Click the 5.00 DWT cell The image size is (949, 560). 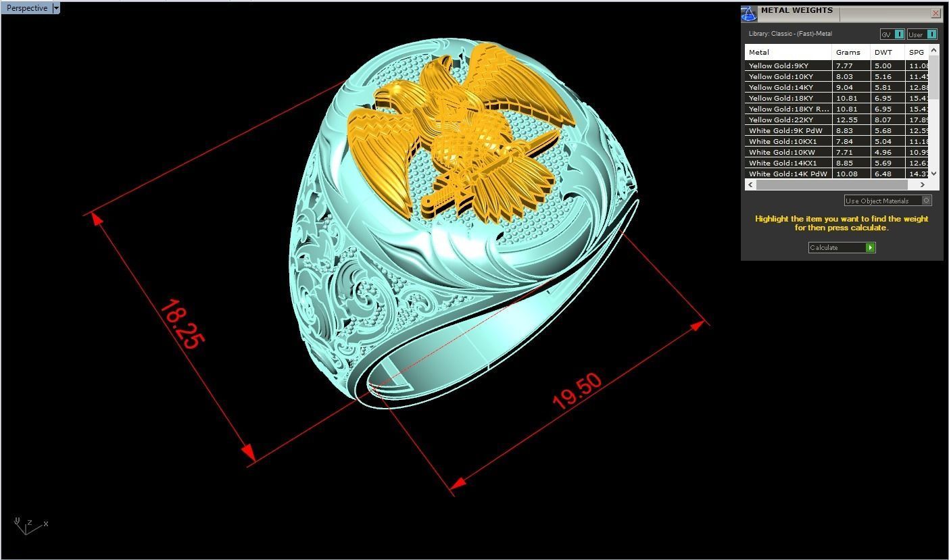click(x=887, y=66)
